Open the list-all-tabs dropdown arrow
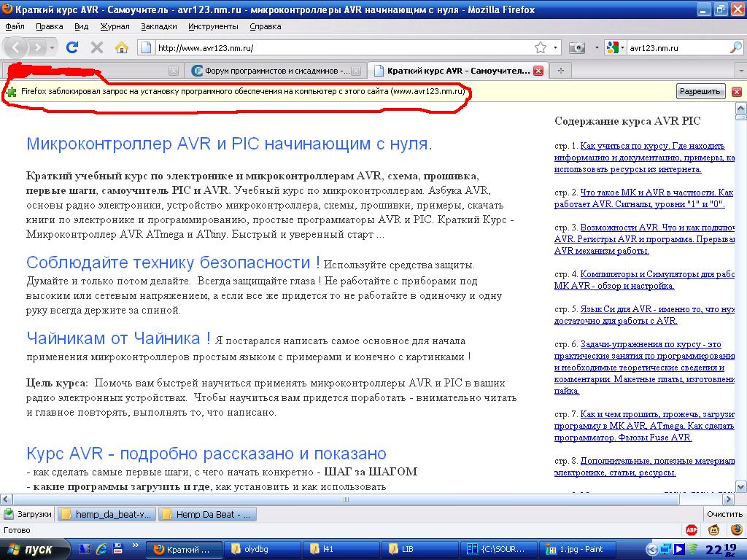747x560 pixels. click(x=741, y=71)
